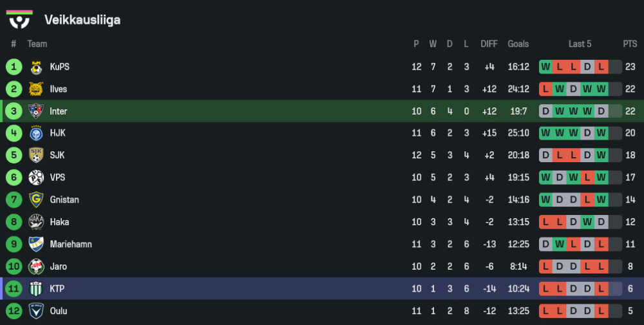Click the Haka team crest
The width and height of the screenshot is (644, 325).
(x=36, y=222)
